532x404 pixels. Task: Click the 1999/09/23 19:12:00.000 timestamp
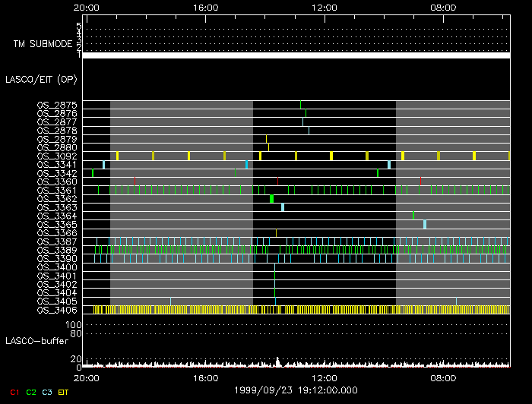[x=296, y=389]
